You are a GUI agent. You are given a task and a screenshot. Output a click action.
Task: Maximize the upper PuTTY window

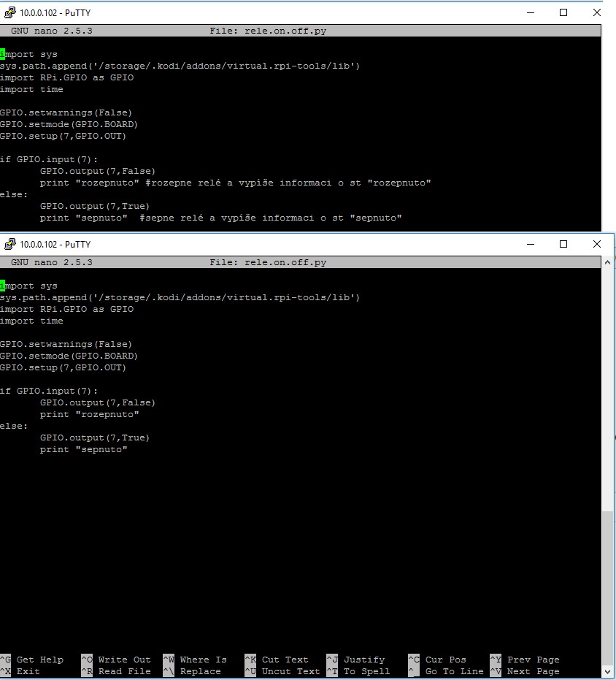point(563,12)
